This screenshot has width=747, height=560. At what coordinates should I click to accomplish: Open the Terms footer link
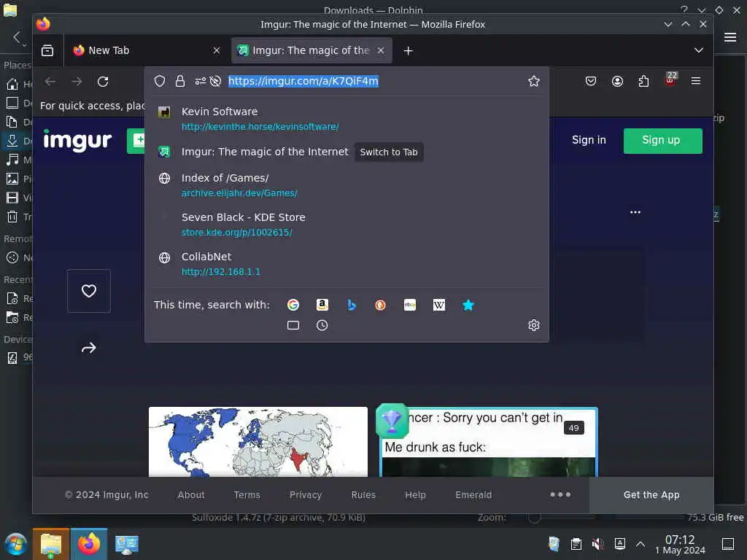247,495
